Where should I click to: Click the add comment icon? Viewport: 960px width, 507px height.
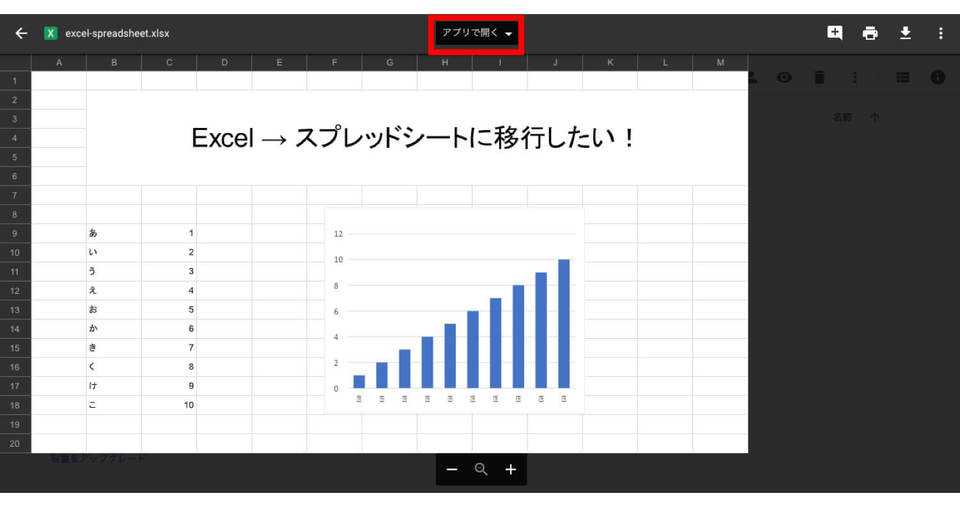(x=835, y=33)
